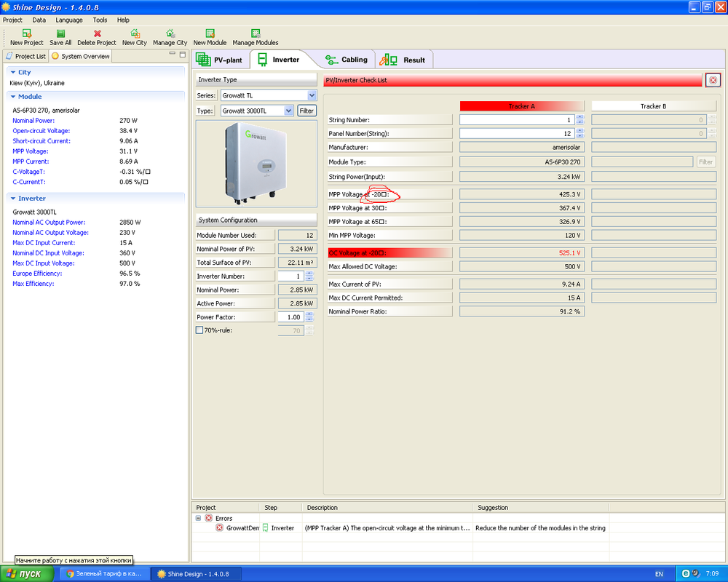Click the New Project toolbar icon

(x=27, y=33)
